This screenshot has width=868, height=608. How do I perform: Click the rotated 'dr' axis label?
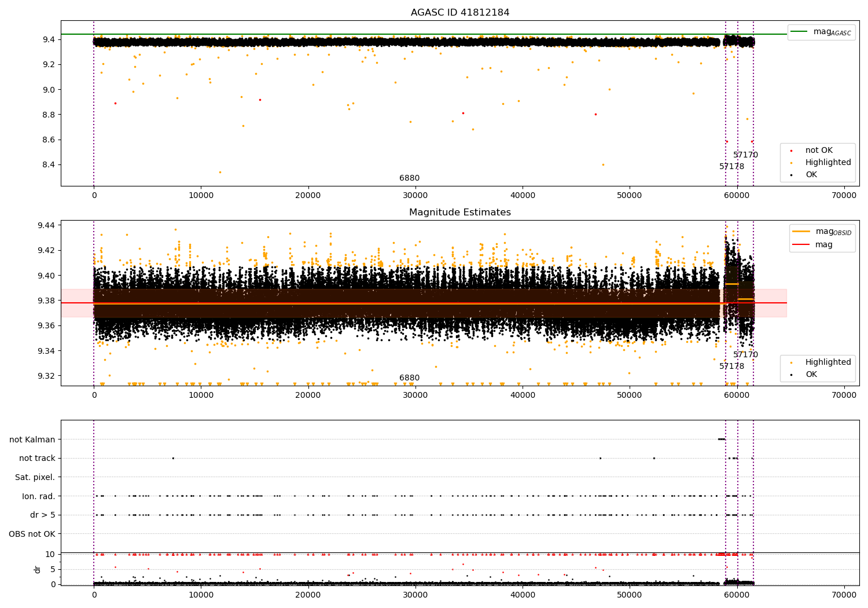tap(37, 569)
